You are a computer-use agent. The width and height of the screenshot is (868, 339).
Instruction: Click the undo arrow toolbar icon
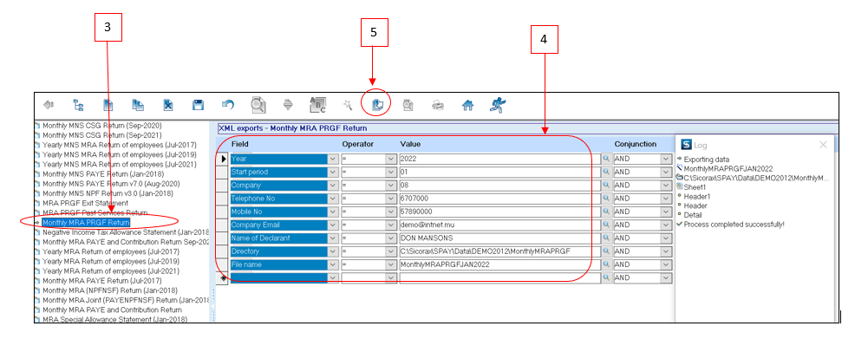[227, 104]
